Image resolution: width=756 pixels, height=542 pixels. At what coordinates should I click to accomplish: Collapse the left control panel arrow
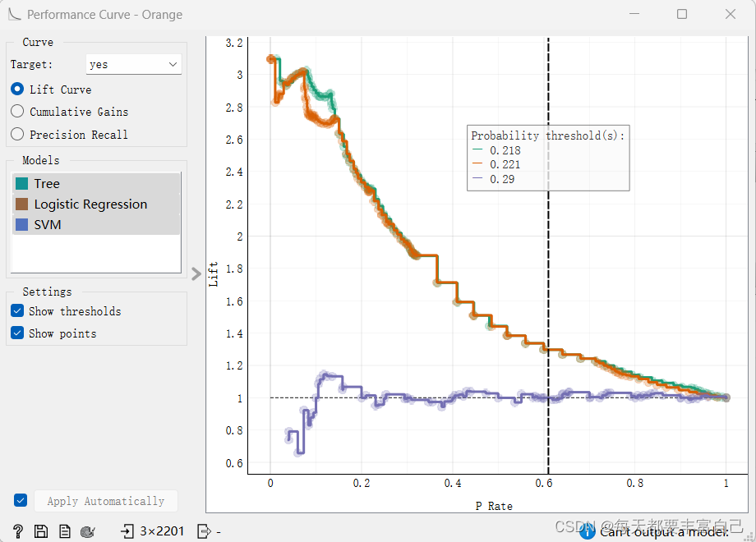pos(196,273)
